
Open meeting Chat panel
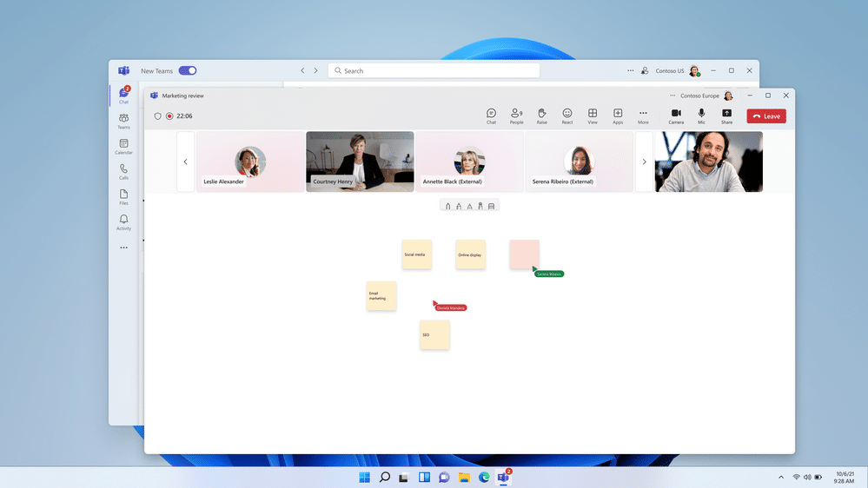[x=491, y=116]
